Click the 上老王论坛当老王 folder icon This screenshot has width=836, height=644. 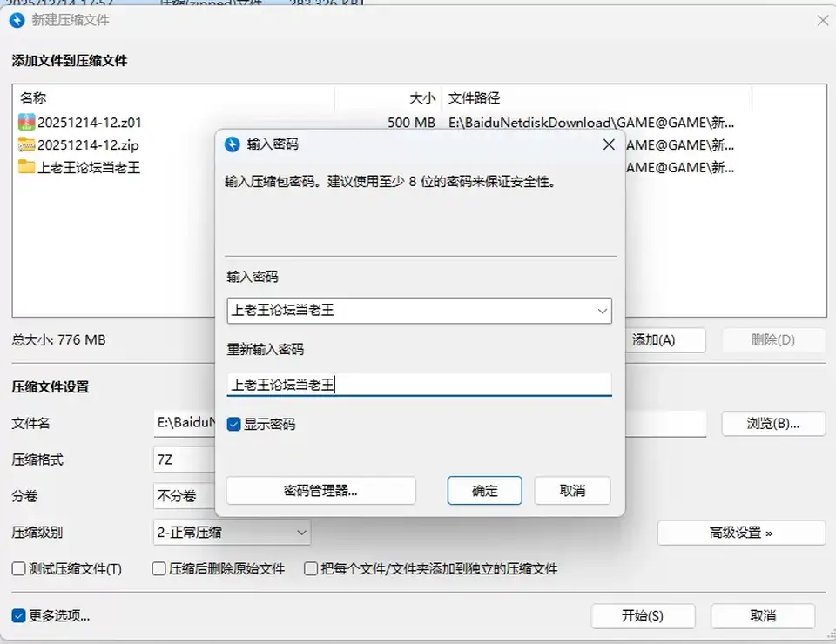(26, 167)
